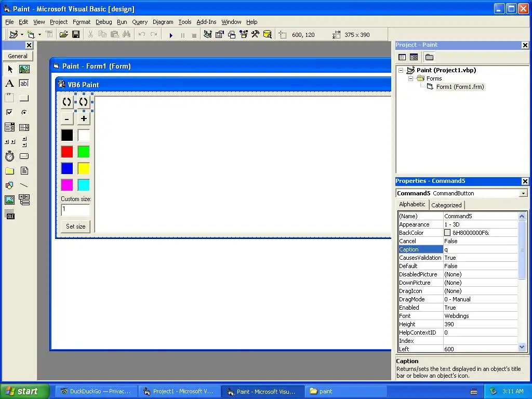Select the Pointer tool in toolbox
Screen dimensions: 532x399
10,69
